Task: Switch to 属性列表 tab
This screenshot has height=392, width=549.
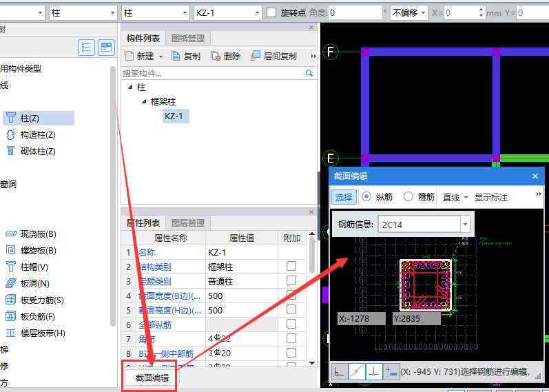Action: [x=143, y=223]
